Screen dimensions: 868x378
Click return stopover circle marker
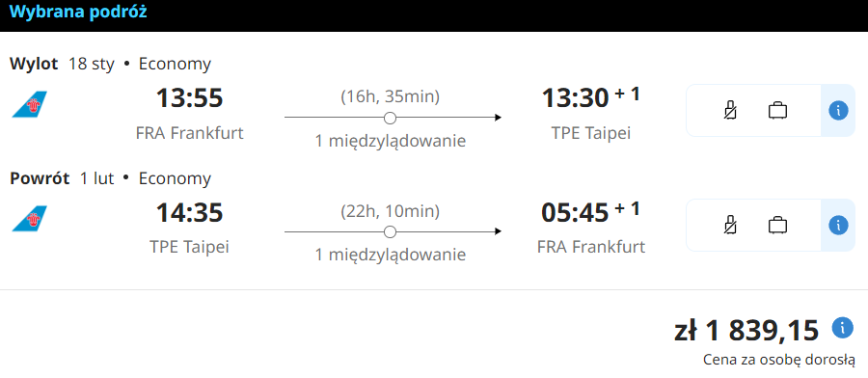391,231
